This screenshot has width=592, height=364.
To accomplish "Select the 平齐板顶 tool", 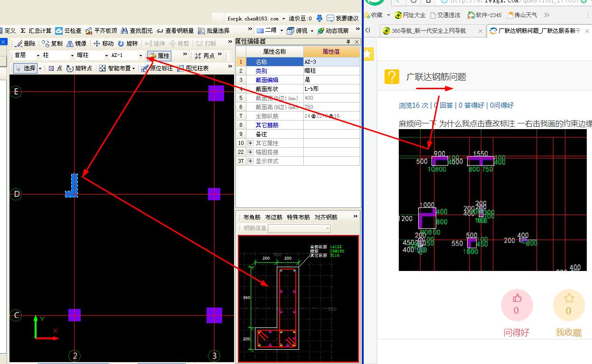I will pos(101,31).
